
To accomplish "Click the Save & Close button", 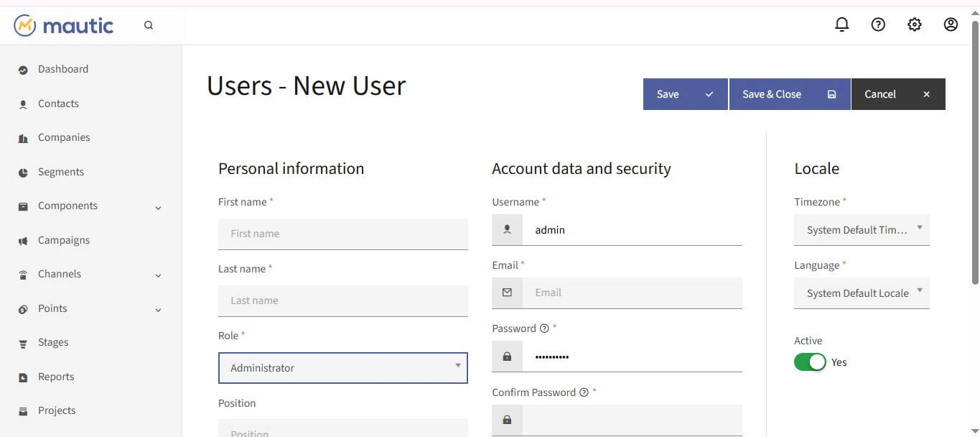I will click(x=772, y=94).
